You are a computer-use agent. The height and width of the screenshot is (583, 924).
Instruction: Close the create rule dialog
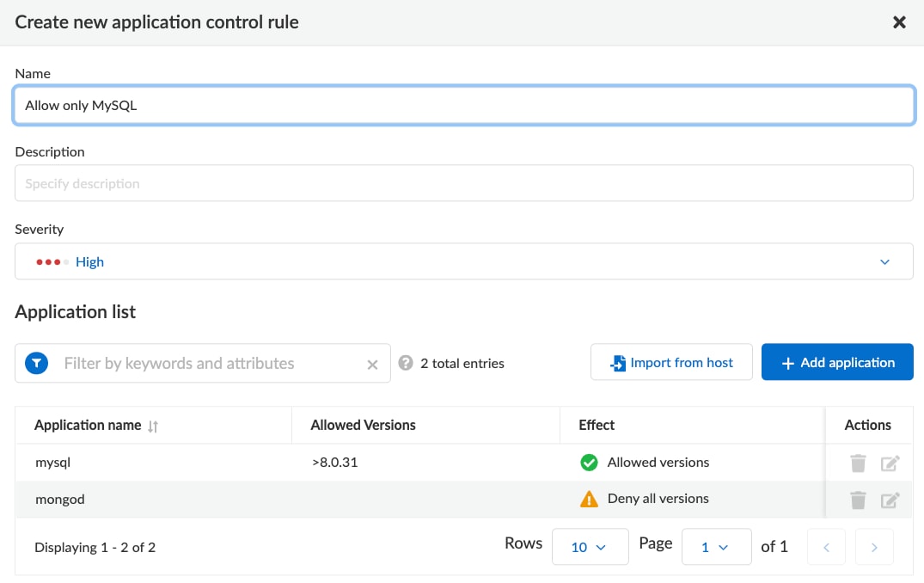pyautogui.click(x=899, y=22)
